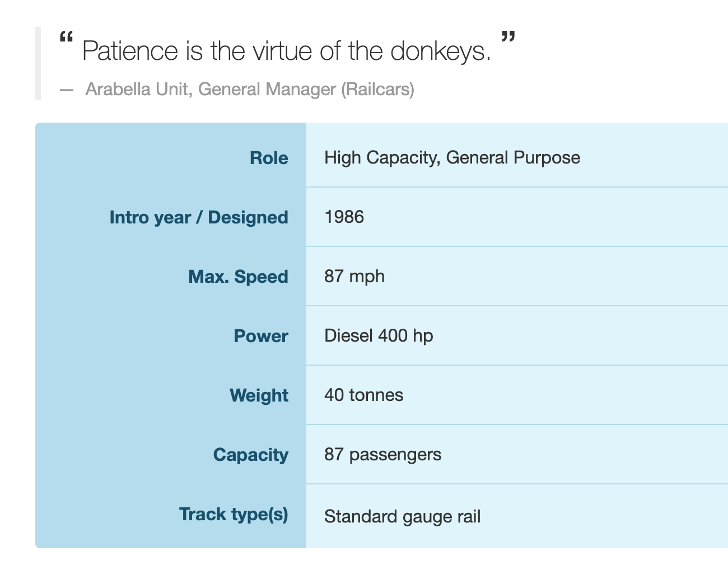Click the Power row label
This screenshot has width=728, height=588.
click(260, 336)
